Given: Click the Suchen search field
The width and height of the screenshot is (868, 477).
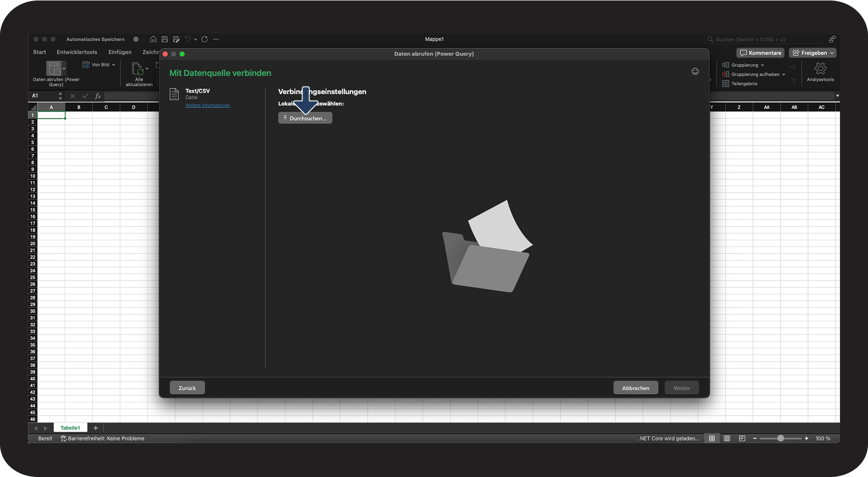Looking at the screenshot, I should pyautogui.click(x=764, y=39).
